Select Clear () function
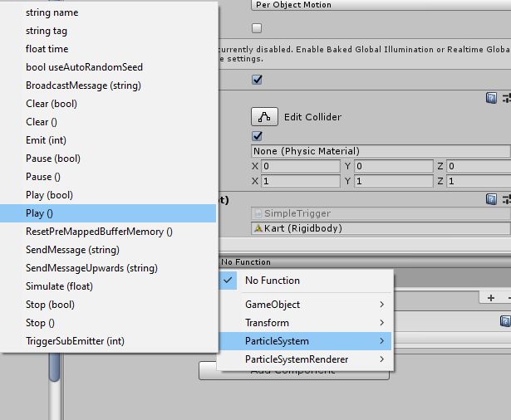 [108, 122]
